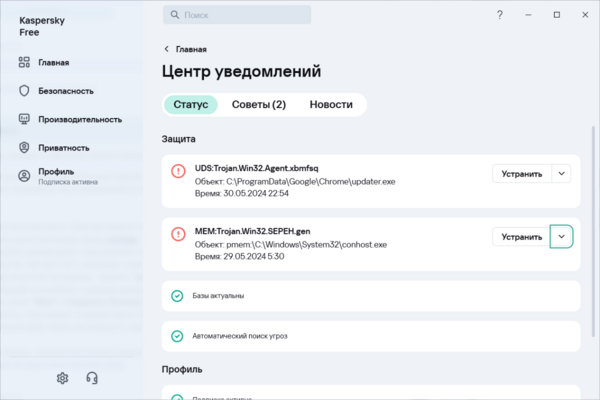Click the path pmem:\C:\Windows\System32\conhost.exe
Image resolution: width=600 pixels, height=400 pixels.
(x=307, y=245)
